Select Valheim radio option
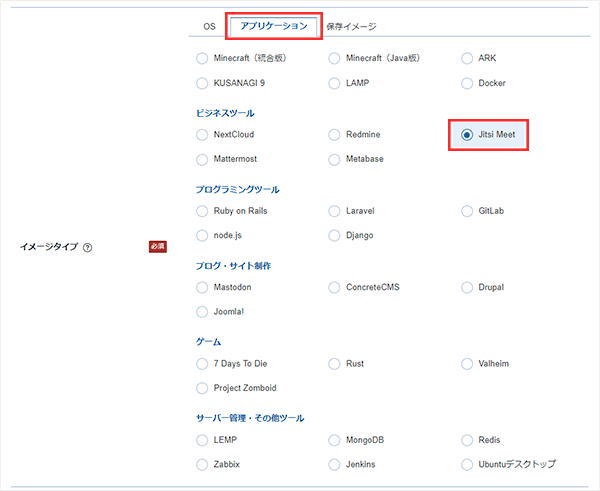 pyautogui.click(x=467, y=364)
